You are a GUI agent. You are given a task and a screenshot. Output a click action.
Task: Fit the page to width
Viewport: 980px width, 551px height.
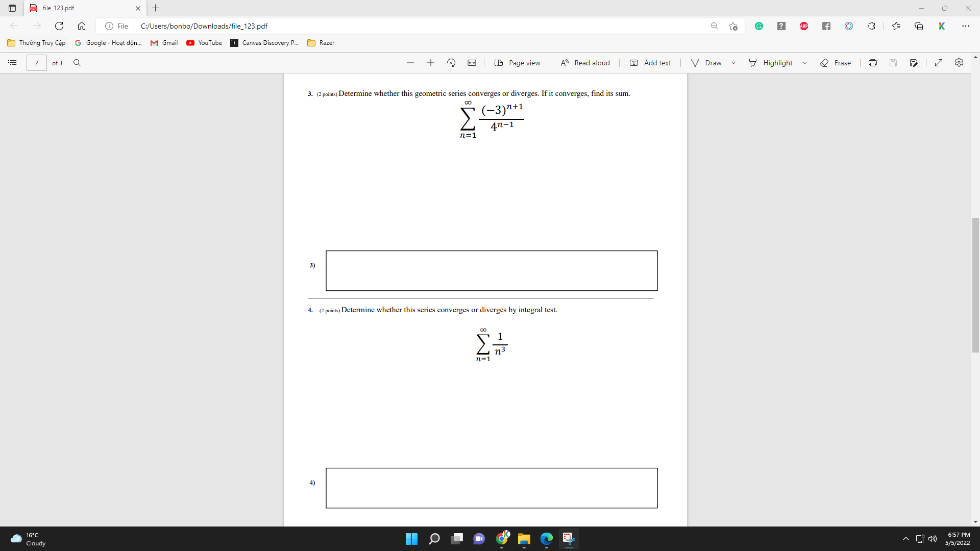tap(471, 62)
